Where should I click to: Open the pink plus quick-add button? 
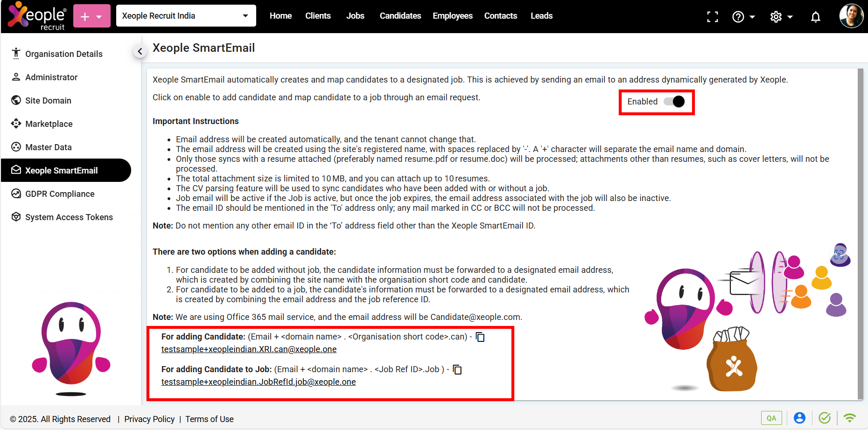(x=91, y=16)
